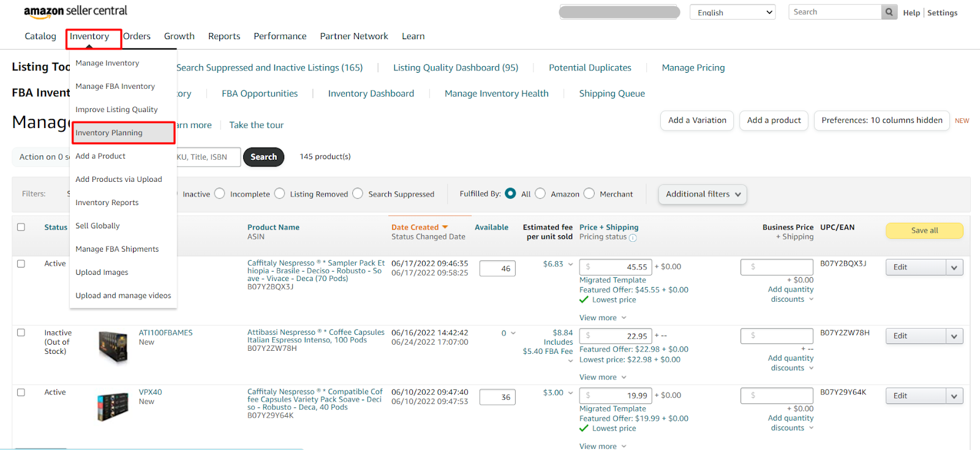Select the Incomplete status filter radio
Image resolution: width=980 pixels, height=450 pixels.
[219, 193]
